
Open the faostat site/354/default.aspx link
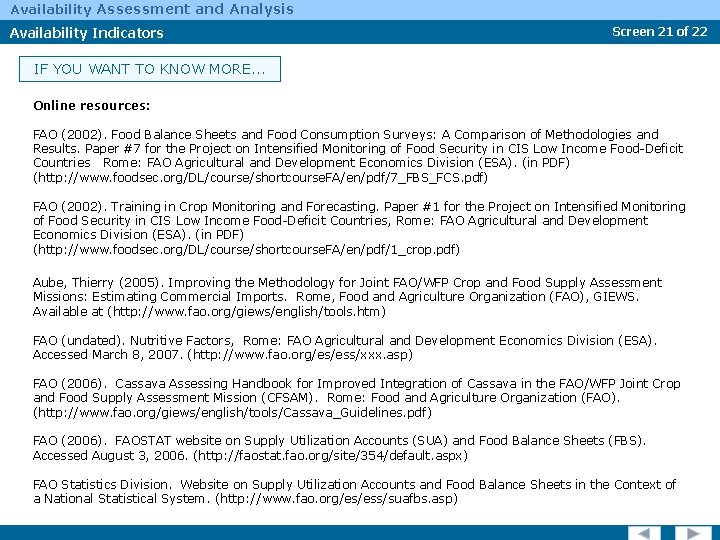coord(331,456)
